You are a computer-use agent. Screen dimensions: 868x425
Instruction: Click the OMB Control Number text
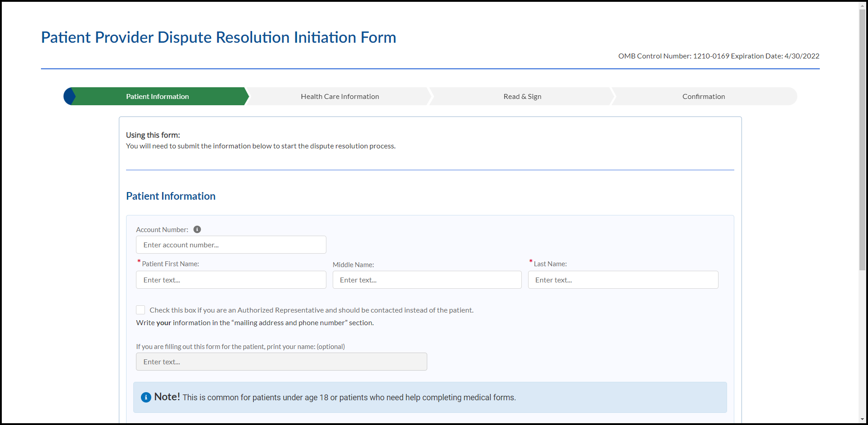tap(719, 56)
